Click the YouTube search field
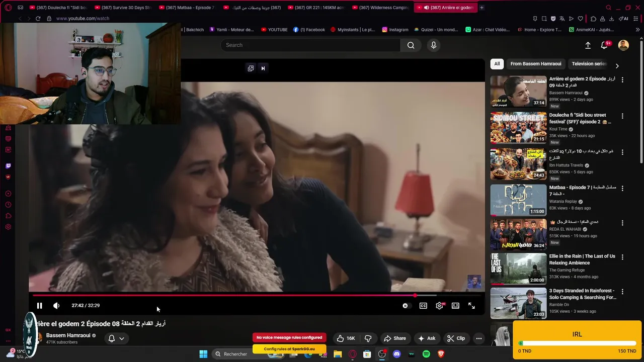This screenshot has height=362, width=644. coord(310,45)
